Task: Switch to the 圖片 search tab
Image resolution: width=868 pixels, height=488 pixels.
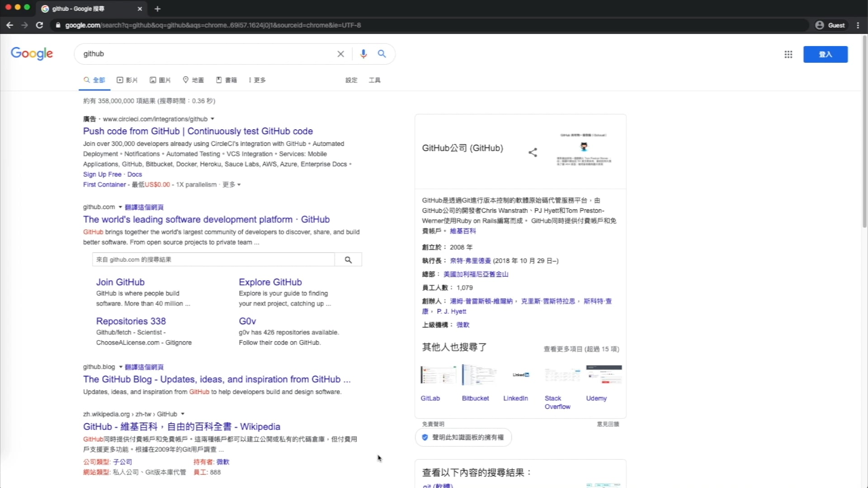Action: tap(160, 80)
